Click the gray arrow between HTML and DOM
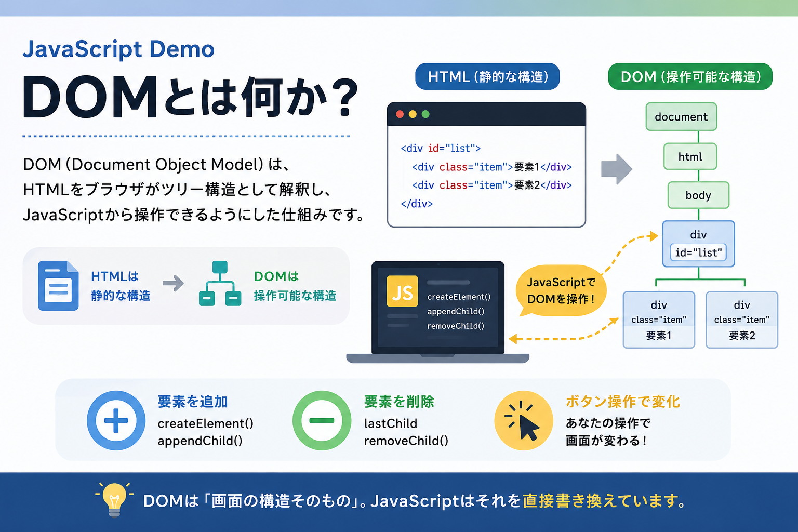This screenshot has height=532, width=798. click(x=617, y=169)
